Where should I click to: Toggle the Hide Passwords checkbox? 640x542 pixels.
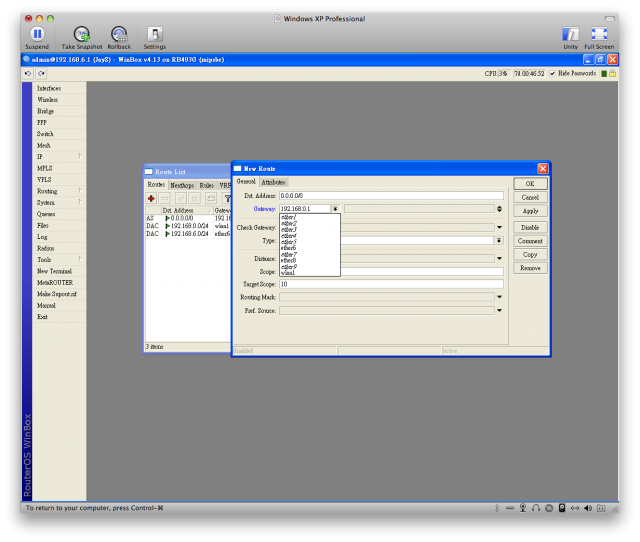[x=552, y=73]
